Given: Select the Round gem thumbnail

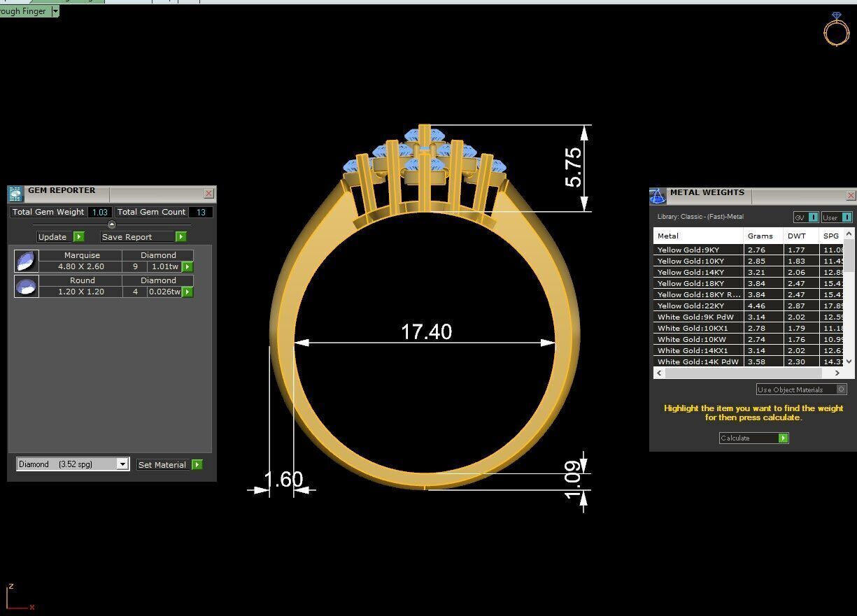Looking at the screenshot, I should [27, 287].
